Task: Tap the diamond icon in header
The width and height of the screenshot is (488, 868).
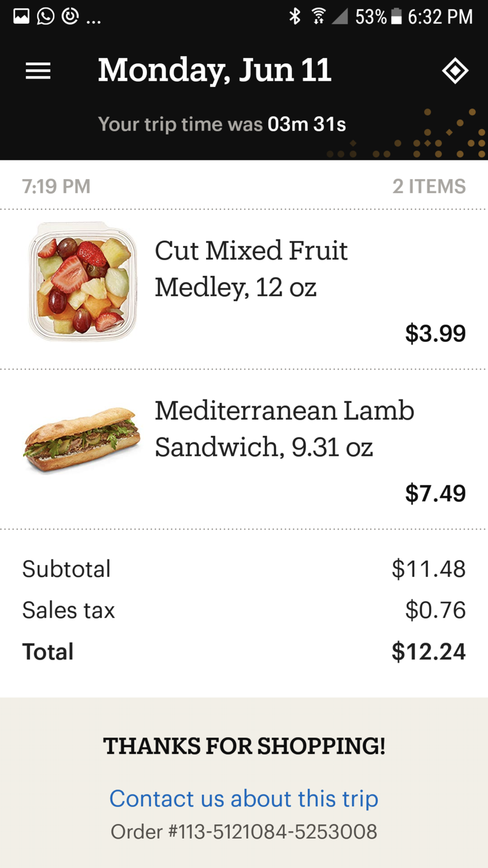Action: coord(455,71)
